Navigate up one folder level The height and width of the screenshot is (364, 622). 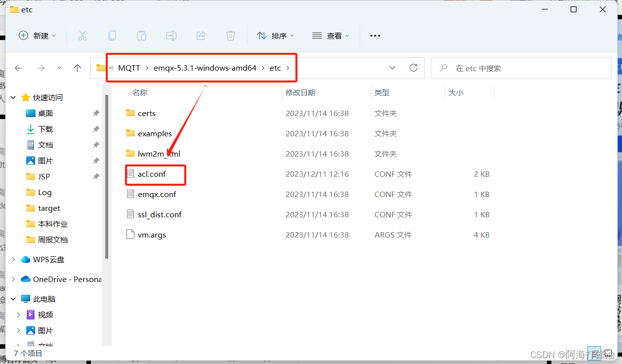pos(77,68)
